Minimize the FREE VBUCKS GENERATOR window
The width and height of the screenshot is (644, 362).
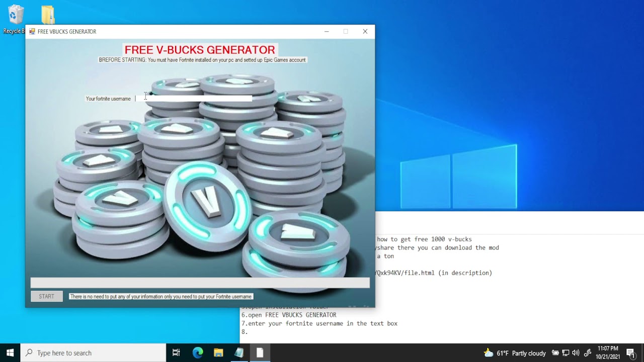[x=327, y=32]
